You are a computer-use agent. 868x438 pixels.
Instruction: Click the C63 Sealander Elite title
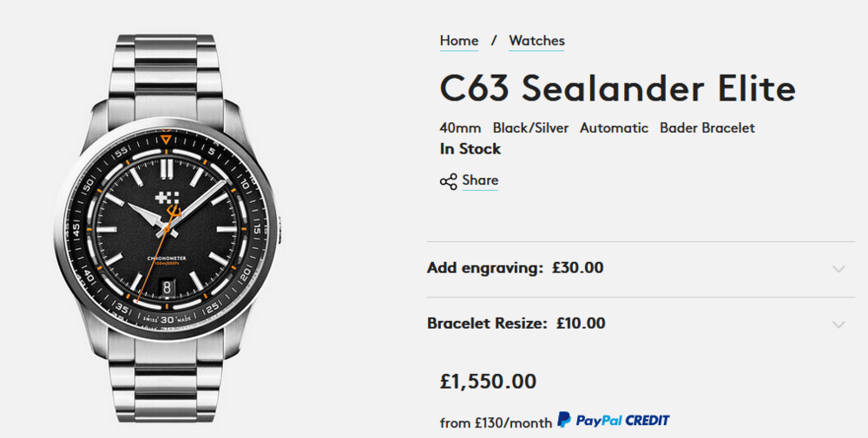tap(617, 88)
